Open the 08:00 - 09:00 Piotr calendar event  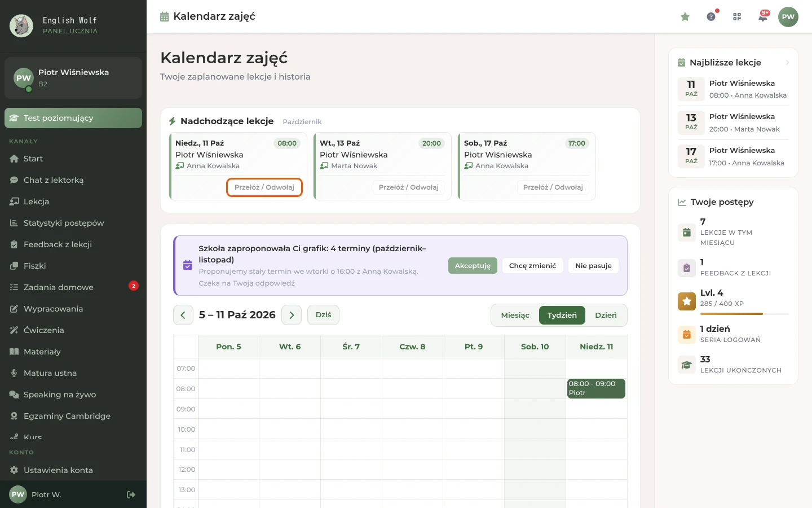[x=596, y=388]
